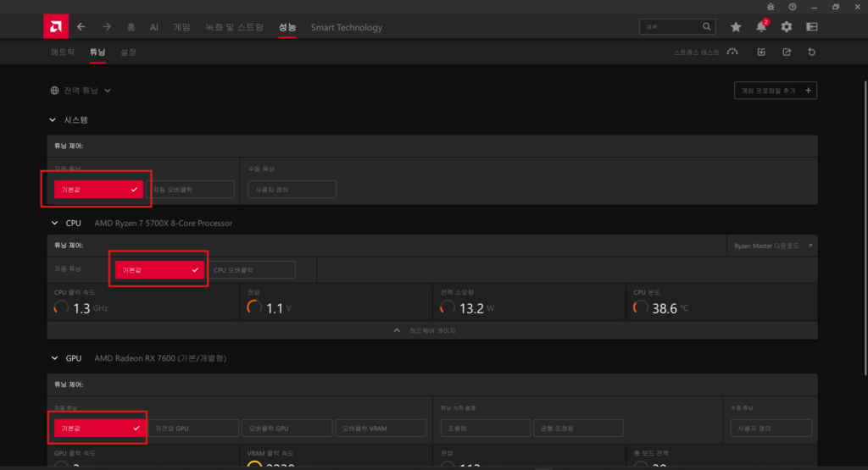This screenshot has height=470, width=868.
Task: Select 자동 오버클럭 system tuning option
Action: 190,189
